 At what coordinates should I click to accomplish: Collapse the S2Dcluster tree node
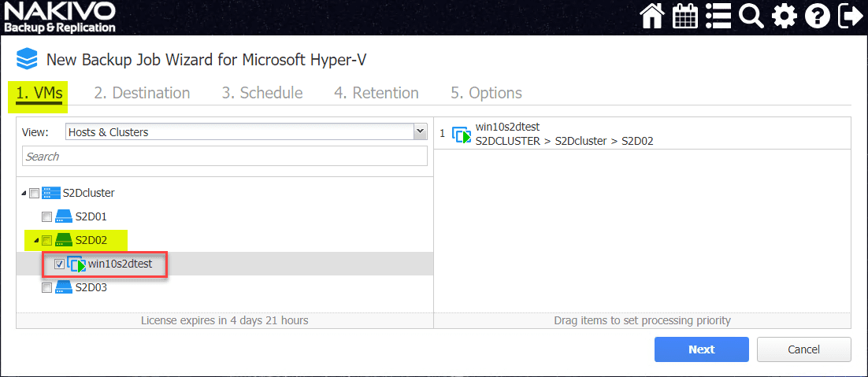(x=24, y=193)
